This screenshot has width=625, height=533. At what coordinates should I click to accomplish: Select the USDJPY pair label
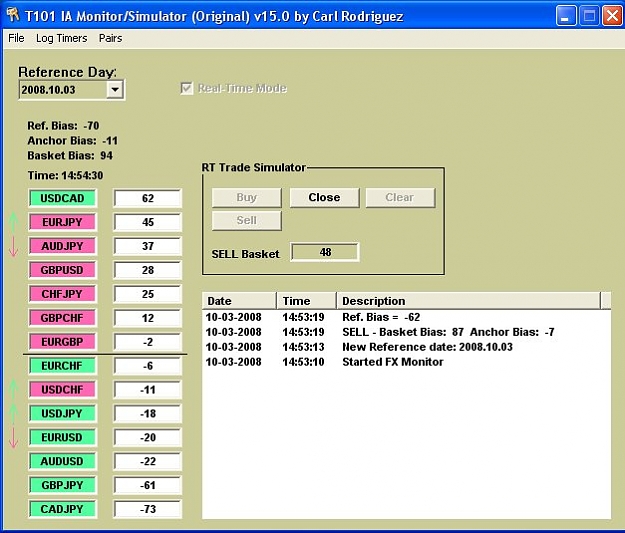pyautogui.click(x=63, y=413)
